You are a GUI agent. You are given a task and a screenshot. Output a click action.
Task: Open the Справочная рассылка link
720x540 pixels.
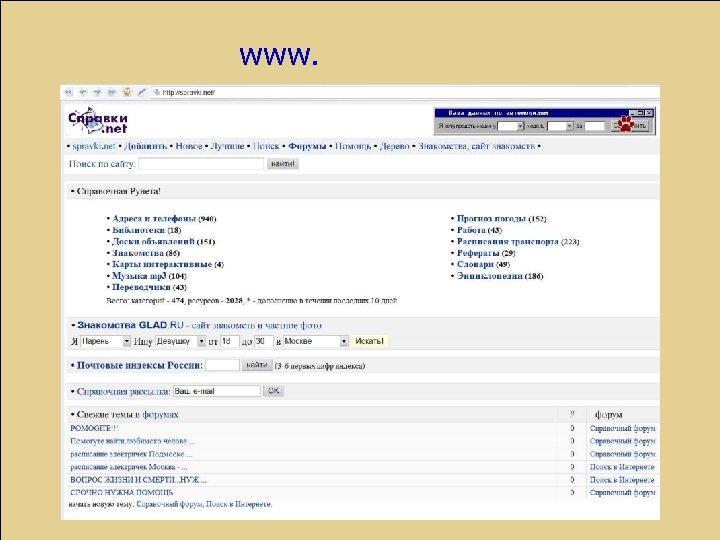coord(124,392)
